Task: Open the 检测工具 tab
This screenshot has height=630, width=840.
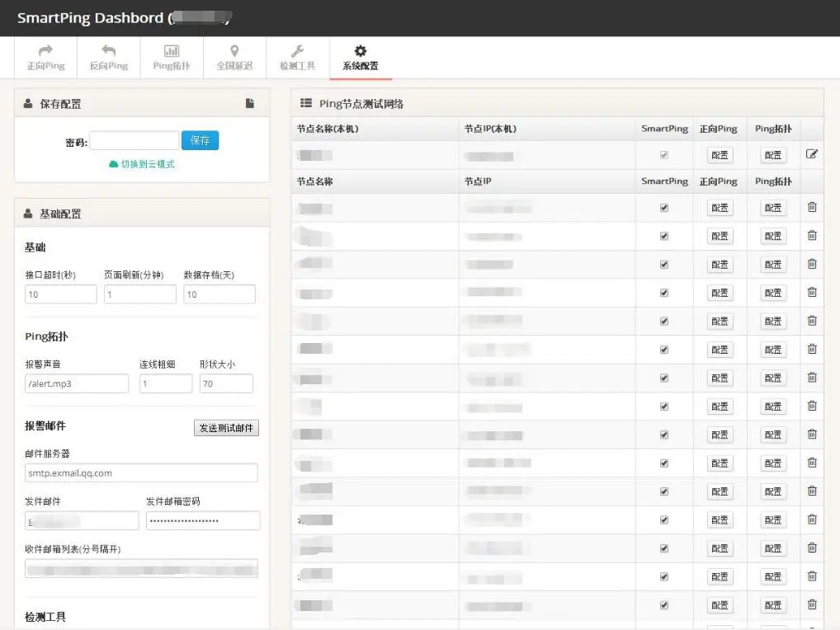Action: pos(297,58)
